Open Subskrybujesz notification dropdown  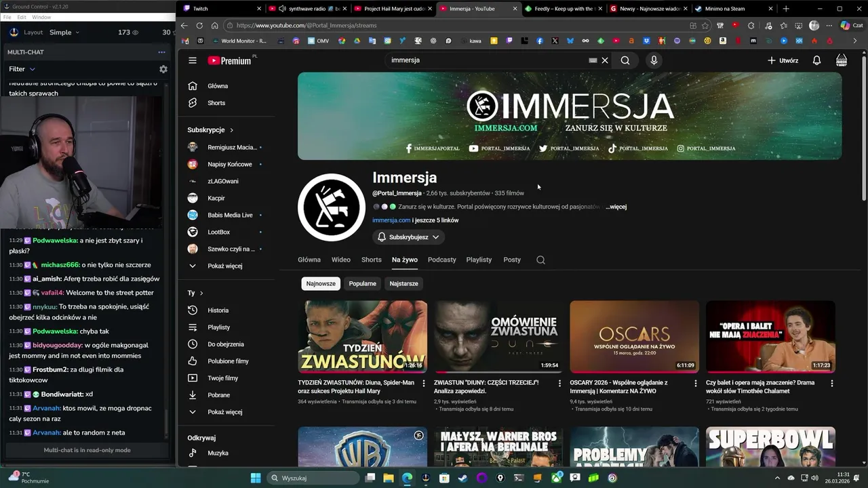click(x=409, y=237)
